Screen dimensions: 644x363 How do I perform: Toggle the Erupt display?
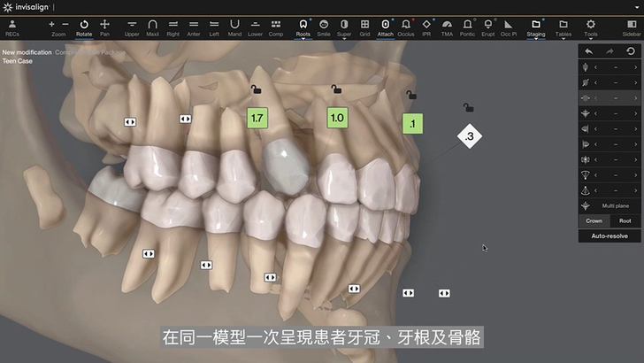click(488, 28)
